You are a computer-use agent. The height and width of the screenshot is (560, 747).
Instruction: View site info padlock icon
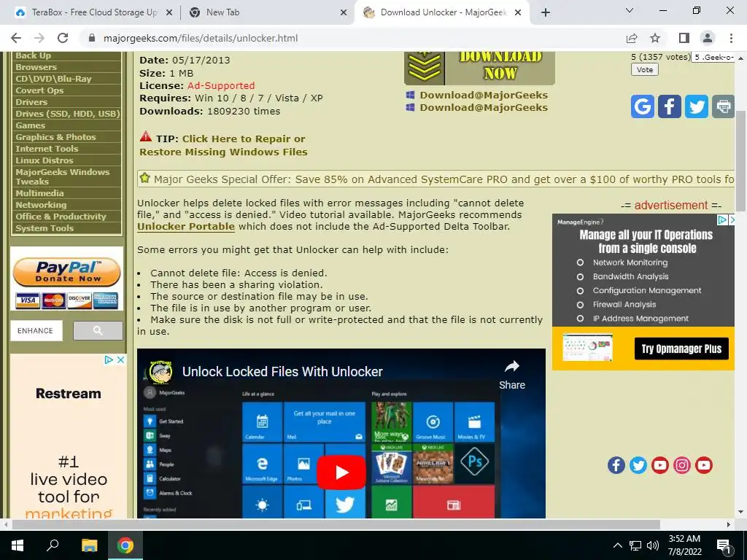[92, 38]
